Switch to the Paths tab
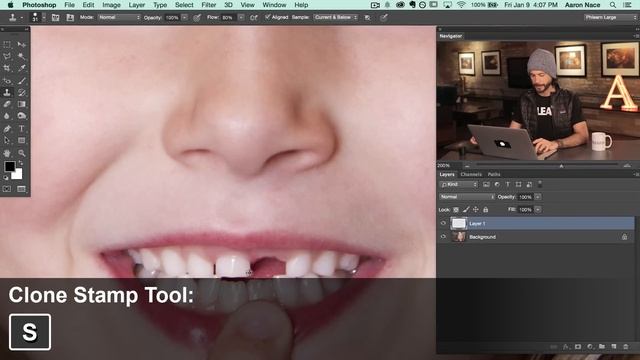This screenshot has height=360, width=640. (494, 174)
